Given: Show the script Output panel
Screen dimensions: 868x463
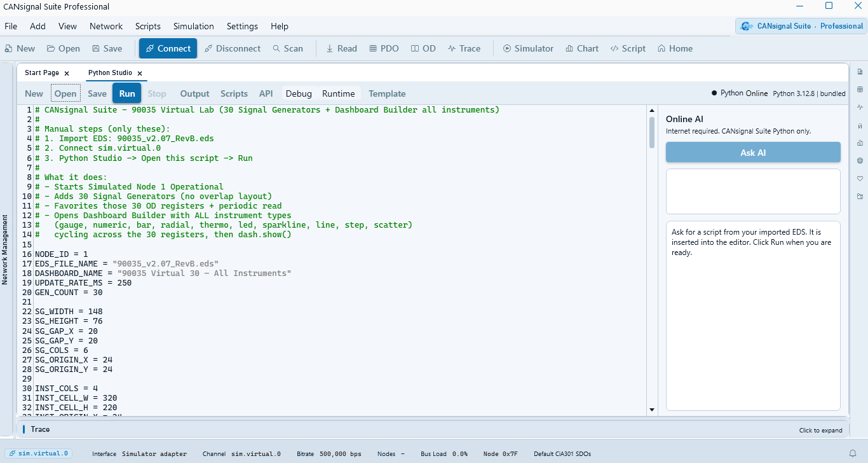Looking at the screenshot, I should point(195,93).
